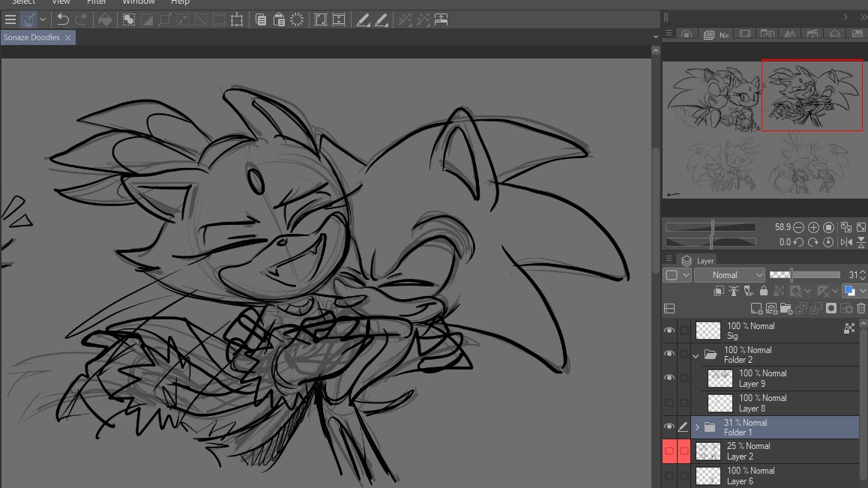Open the Help menu
The width and height of the screenshot is (868, 488).
pyautogui.click(x=180, y=2)
